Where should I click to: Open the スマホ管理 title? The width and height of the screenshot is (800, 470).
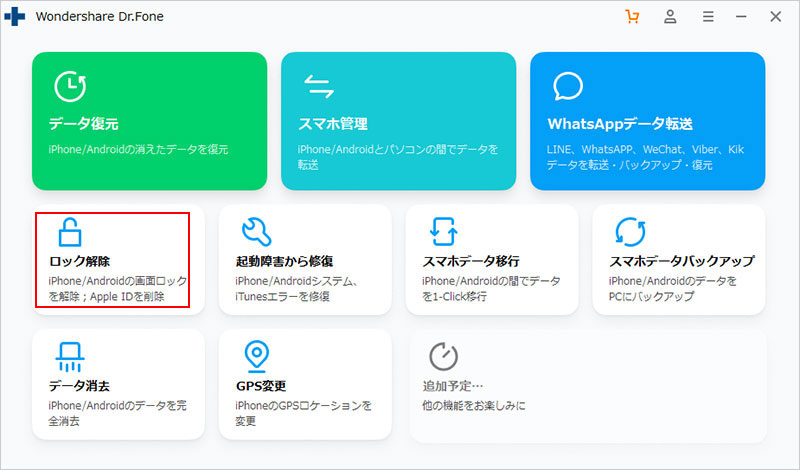(333, 124)
